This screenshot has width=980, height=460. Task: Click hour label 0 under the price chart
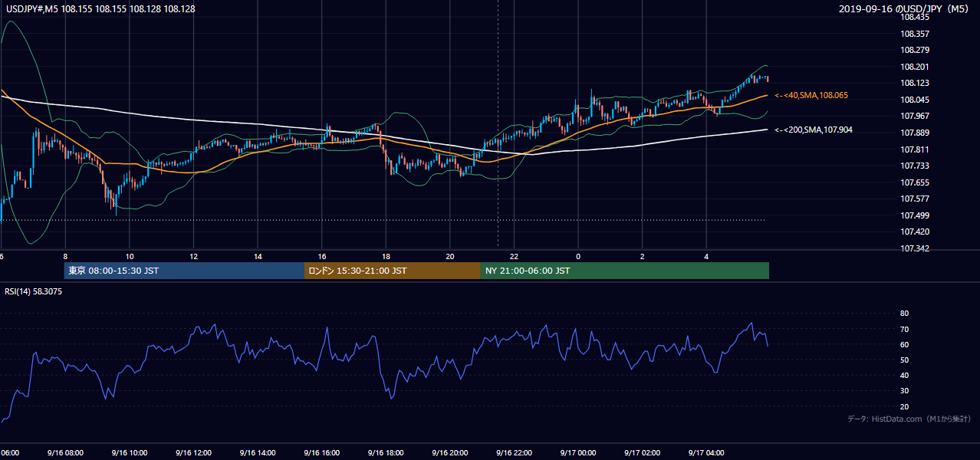tap(578, 256)
